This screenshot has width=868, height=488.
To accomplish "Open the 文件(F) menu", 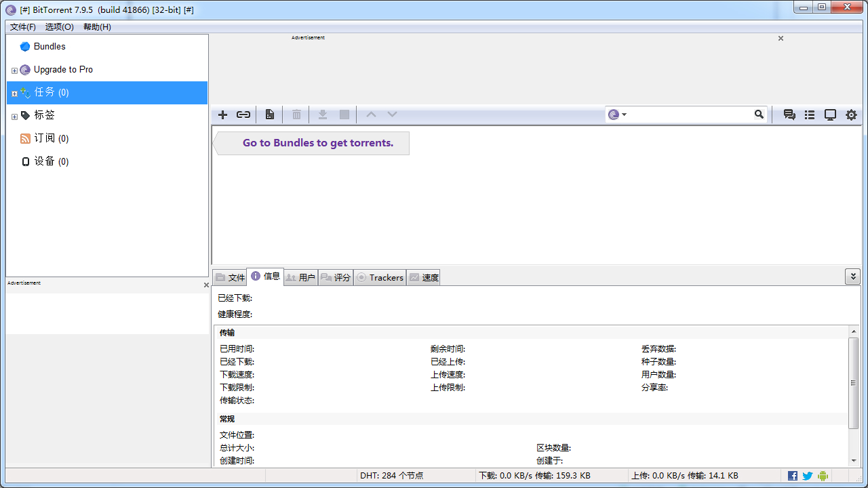I will coord(23,27).
